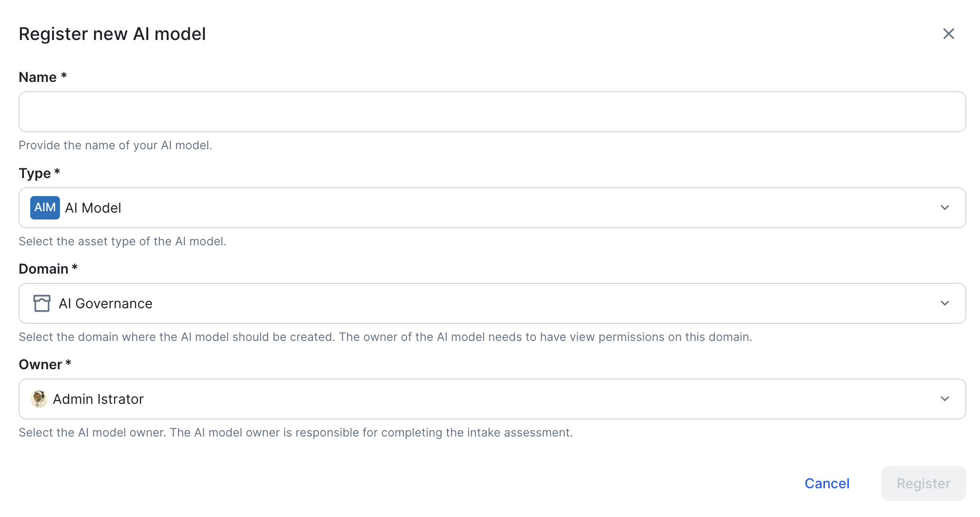This screenshot has height=517, width=980.
Task: Click the 'Register new AI model' dialog title
Action: [x=112, y=34]
